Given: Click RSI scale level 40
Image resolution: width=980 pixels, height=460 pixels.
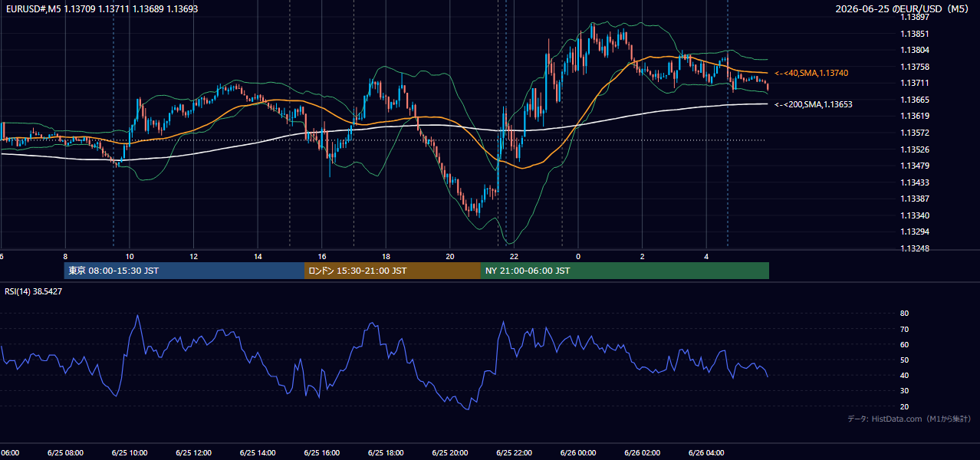Looking at the screenshot, I should [x=904, y=375].
